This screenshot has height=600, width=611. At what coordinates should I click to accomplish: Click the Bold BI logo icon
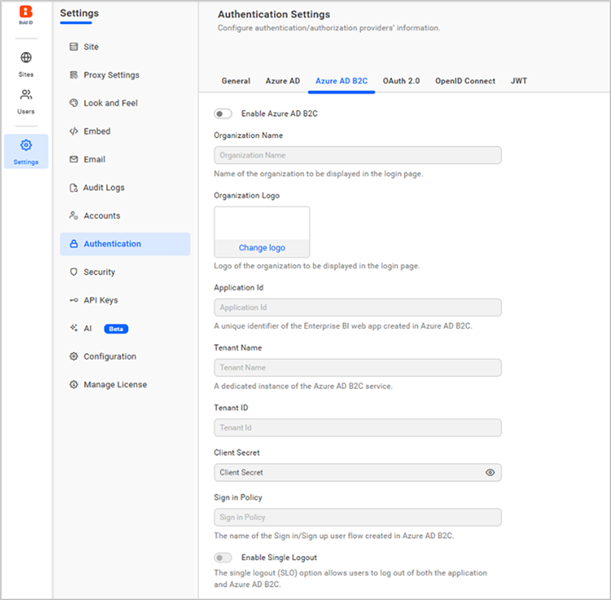[x=26, y=12]
